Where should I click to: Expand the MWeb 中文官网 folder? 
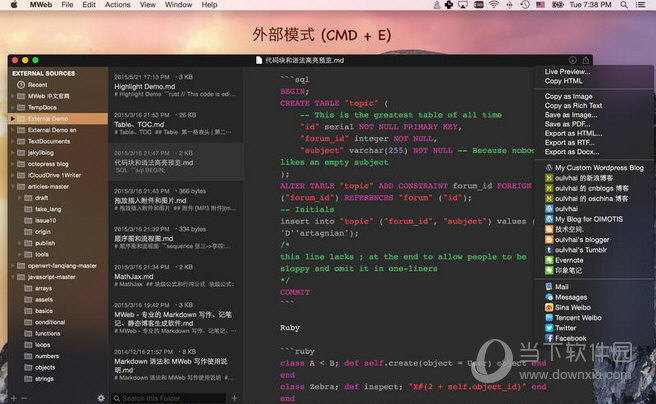coord(13,96)
